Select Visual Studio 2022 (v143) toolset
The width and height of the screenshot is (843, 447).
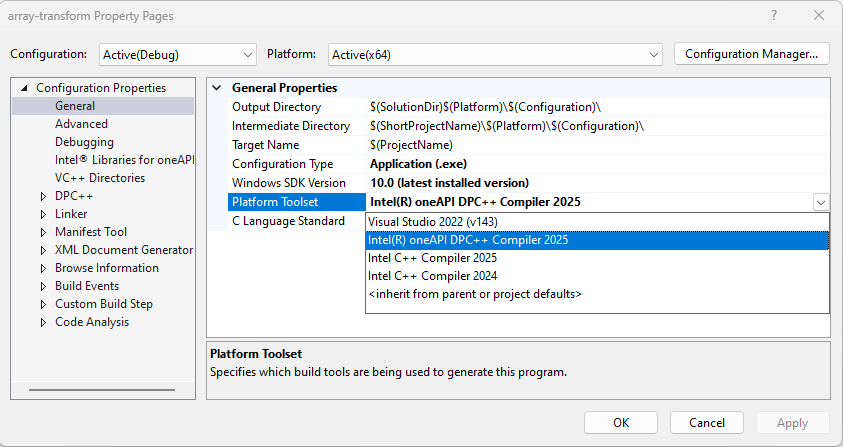pos(432,222)
